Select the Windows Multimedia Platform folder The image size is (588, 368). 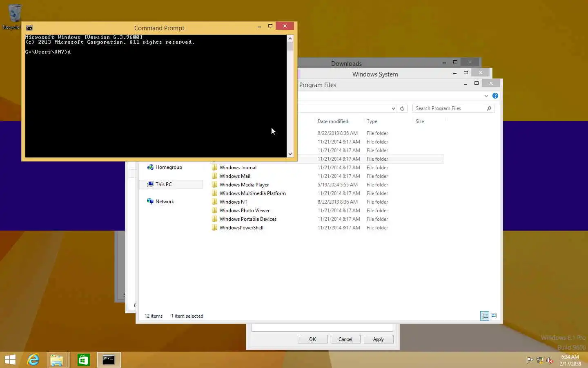click(x=253, y=193)
